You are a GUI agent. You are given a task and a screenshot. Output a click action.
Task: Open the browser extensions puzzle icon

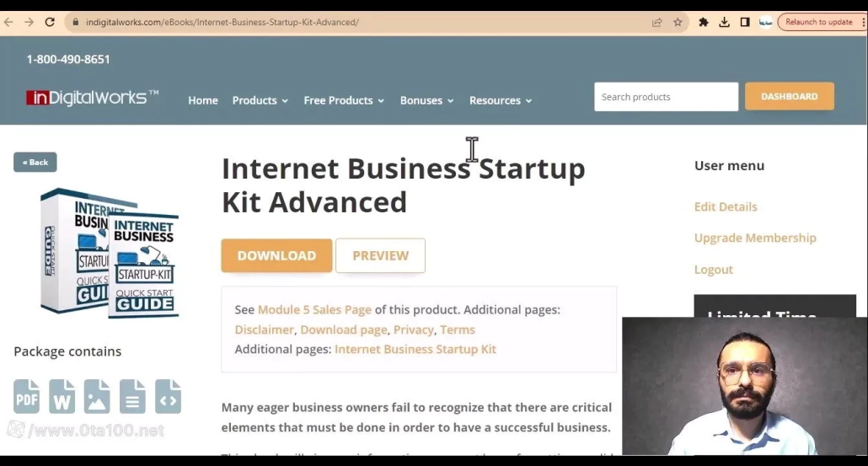click(x=703, y=22)
